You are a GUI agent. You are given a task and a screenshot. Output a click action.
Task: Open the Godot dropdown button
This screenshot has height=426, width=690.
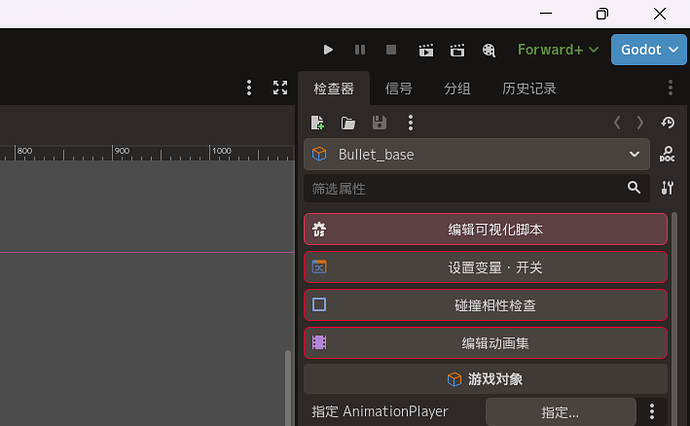[649, 50]
